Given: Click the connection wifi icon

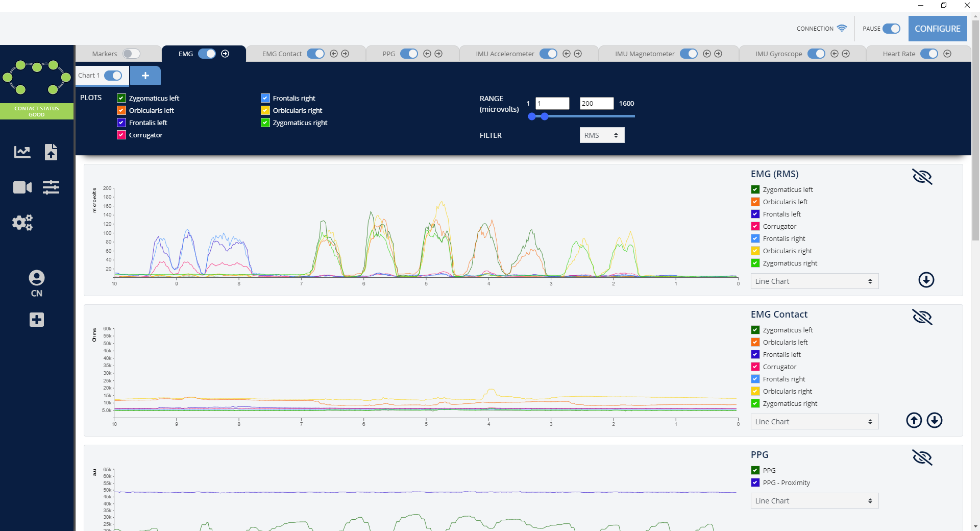Looking at the screenshot, I should click(842, 28).
